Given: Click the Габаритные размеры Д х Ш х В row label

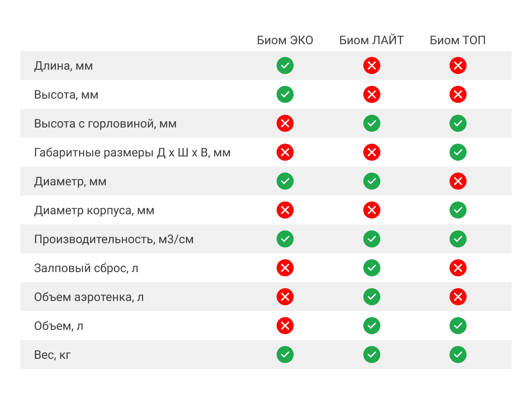Looking at the screenshot, I should pyautogui.click(x=132, y=152).
